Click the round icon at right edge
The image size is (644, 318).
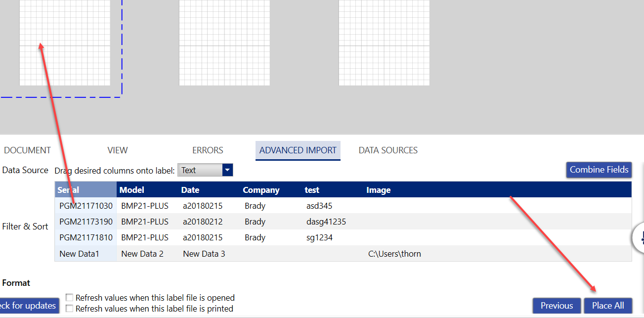coord(640,238)
